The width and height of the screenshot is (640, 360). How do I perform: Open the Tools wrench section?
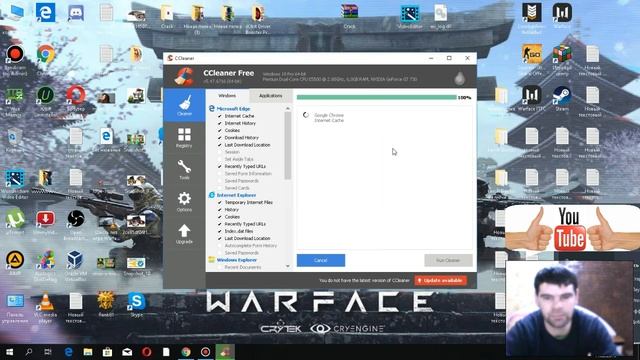[x=184, y=169]
